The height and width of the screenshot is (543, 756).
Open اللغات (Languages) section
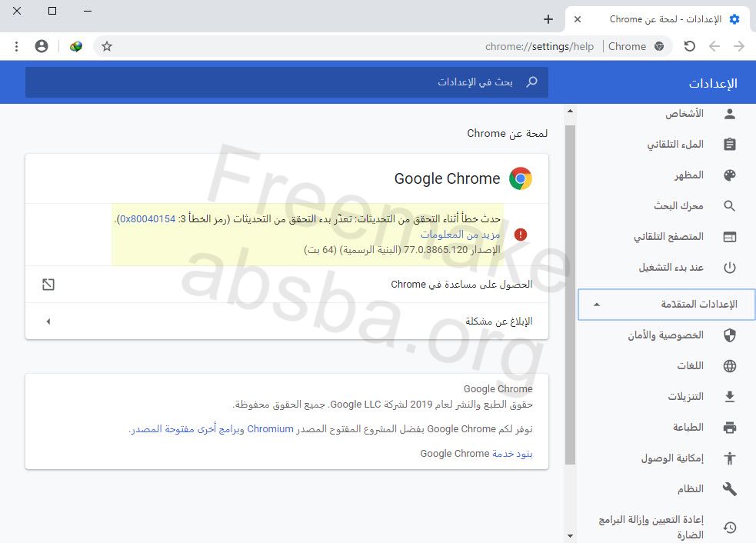coord(690,365)
